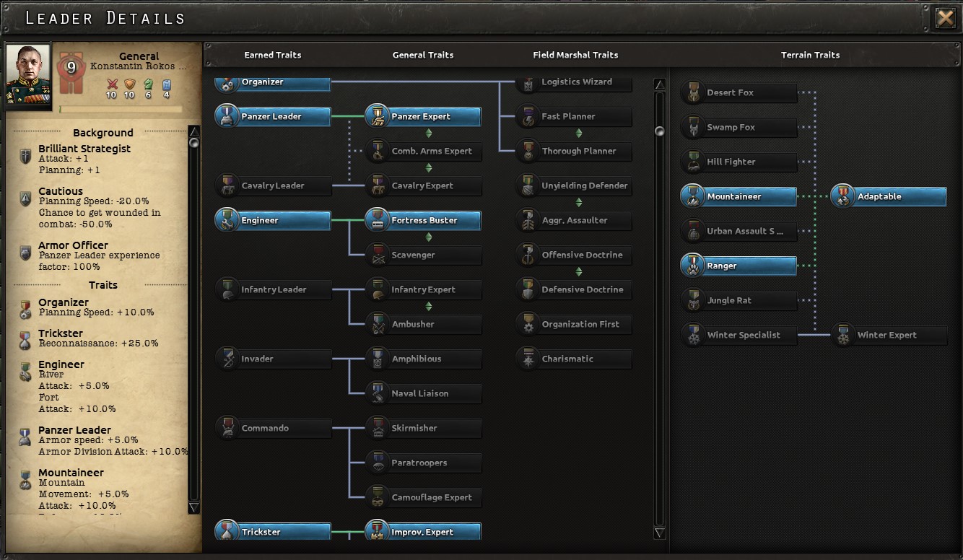Activate the Camouflage Expert trait

pos(423,497)
